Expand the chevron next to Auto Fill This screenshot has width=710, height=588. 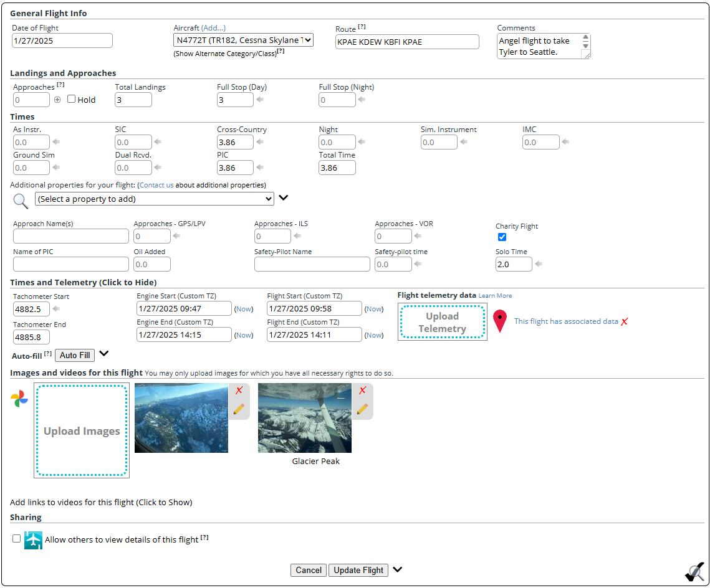pyautogui.click(x=104, y=354)
